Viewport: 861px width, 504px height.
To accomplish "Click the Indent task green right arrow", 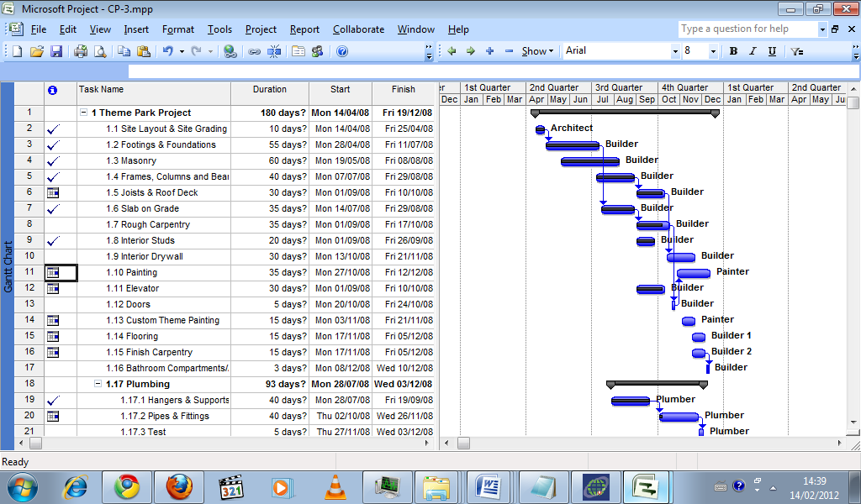I will click(471, 51).
